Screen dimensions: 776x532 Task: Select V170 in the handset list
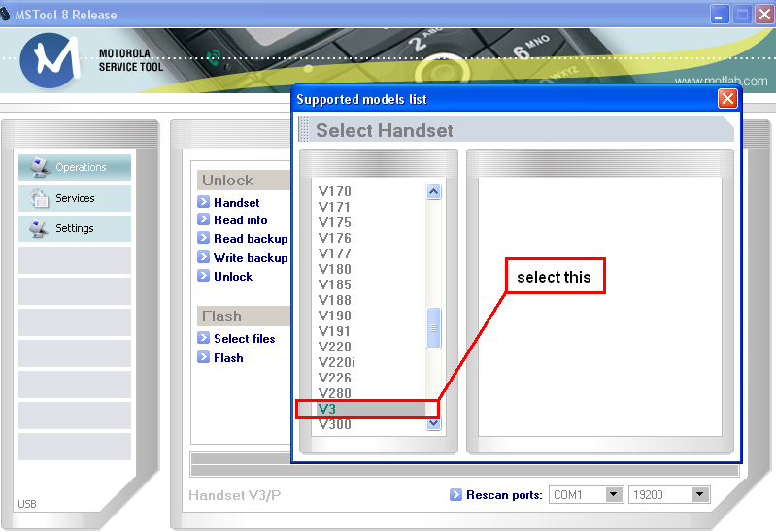click(x=334, y=191)
